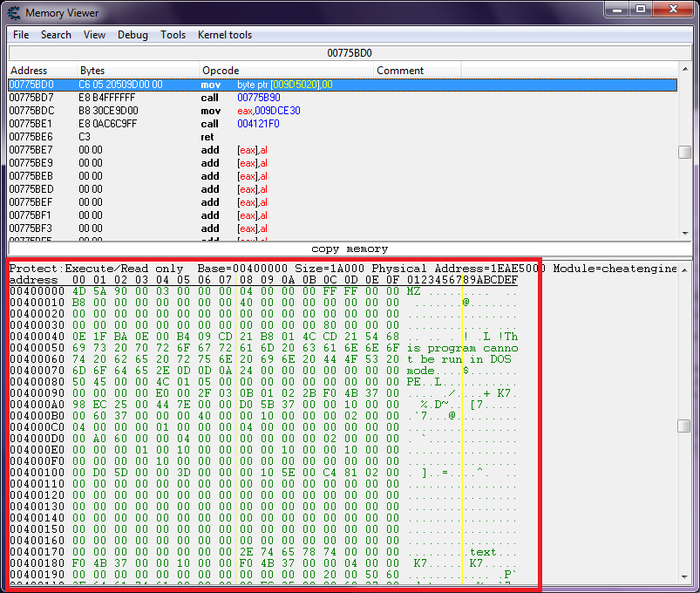Open the View menu
The width and height of the screenshot is (700, 593).
[x=94, y=35]
